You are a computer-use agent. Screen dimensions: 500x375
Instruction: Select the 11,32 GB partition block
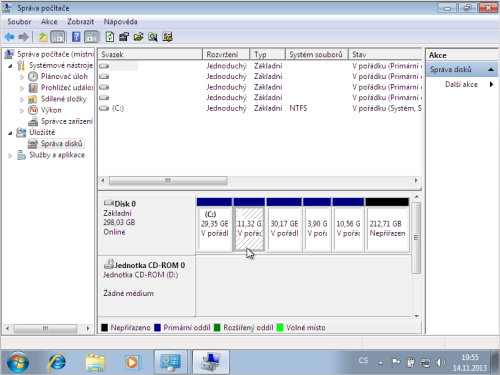pyautogui.click(x=249, y=225)
